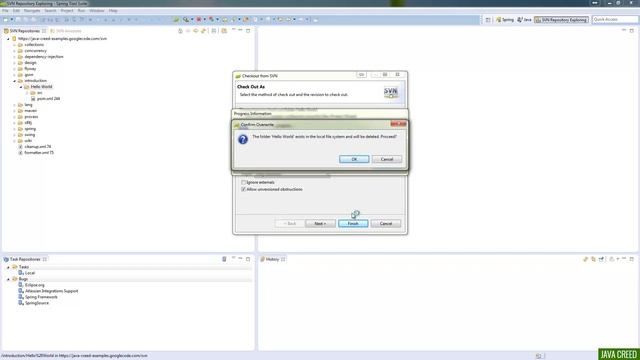This screenshot has height=360, width=640.
Task: Open the Search menu
Action: click(50, 11)
